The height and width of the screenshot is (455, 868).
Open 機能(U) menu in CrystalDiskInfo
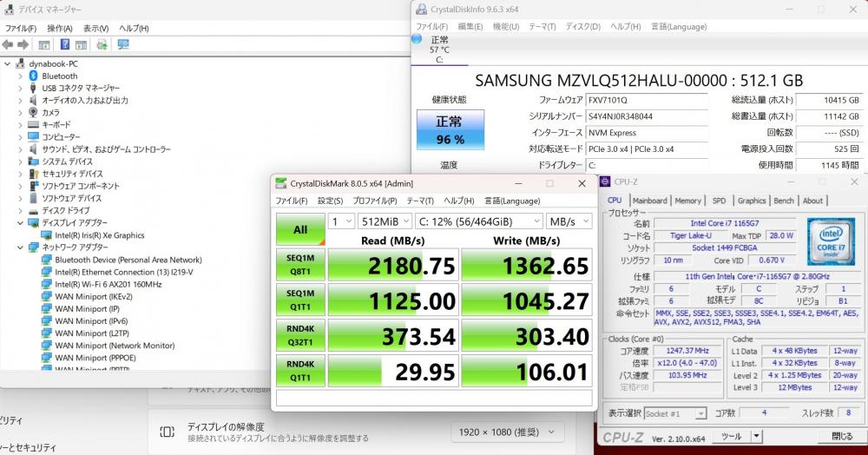(x=506, y=27)
